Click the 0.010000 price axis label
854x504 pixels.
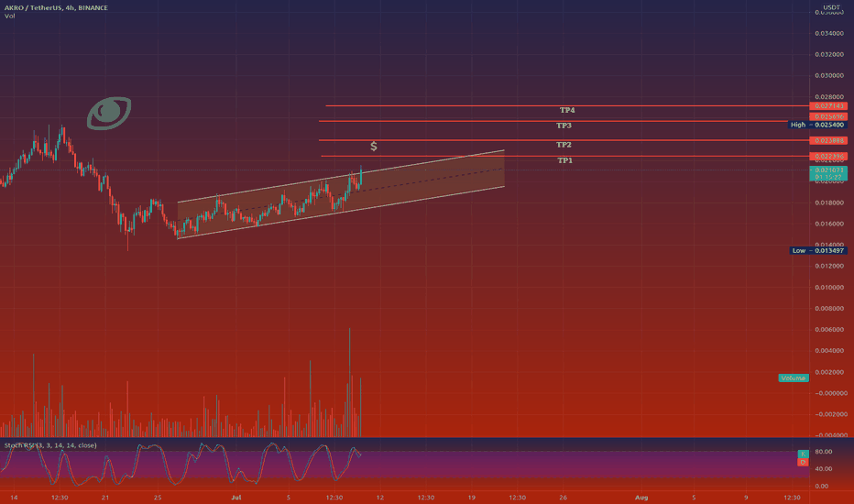(829, 287)
